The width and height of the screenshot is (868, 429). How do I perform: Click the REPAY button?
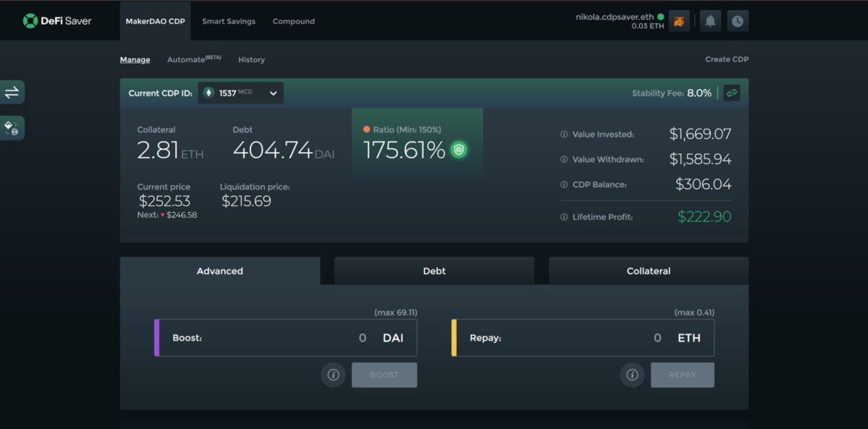pos(682,375)
